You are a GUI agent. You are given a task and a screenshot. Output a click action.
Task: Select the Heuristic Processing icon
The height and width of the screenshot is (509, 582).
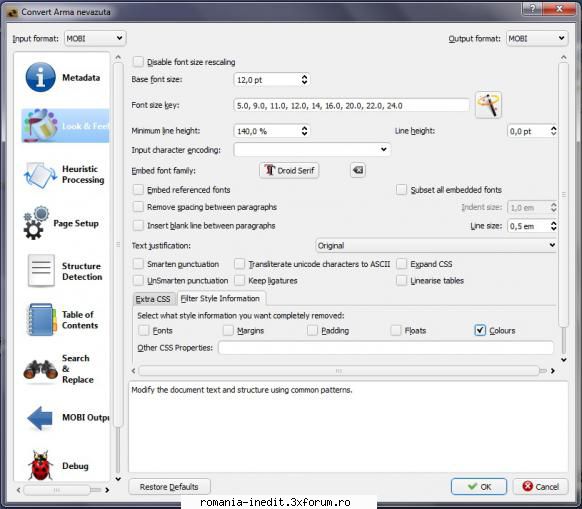click(x=40, y=174)
